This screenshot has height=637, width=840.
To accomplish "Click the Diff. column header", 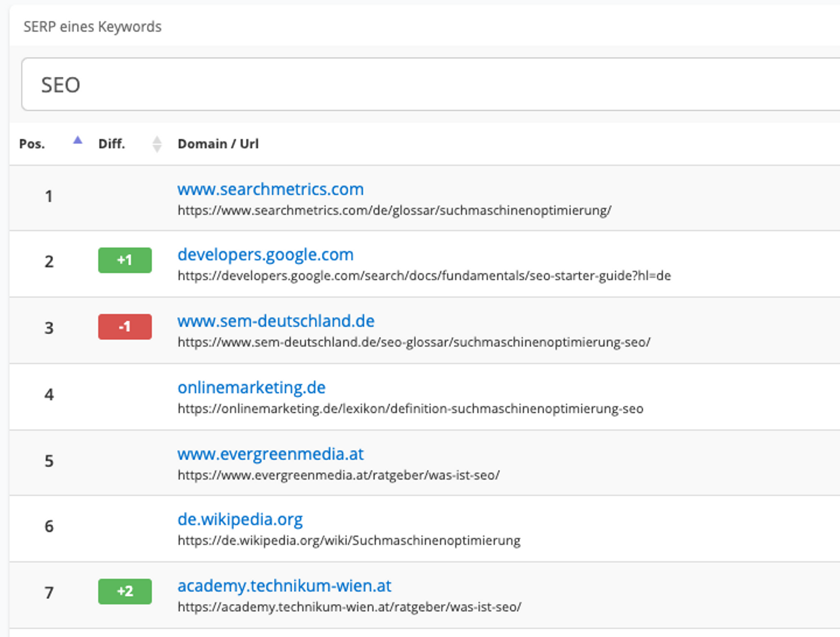I will [x=112, y=144].
